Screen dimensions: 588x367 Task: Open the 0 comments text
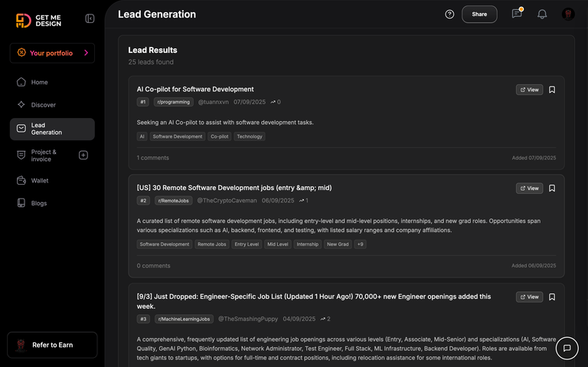point(153,266)
